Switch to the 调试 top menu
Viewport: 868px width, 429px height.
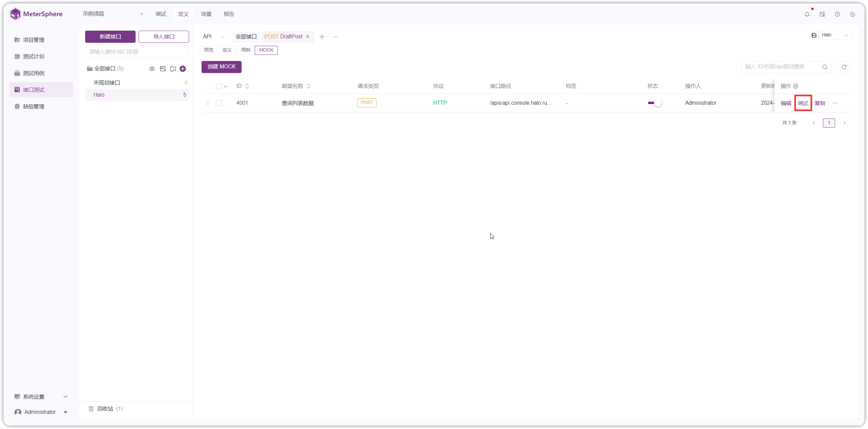coord(161,14)
